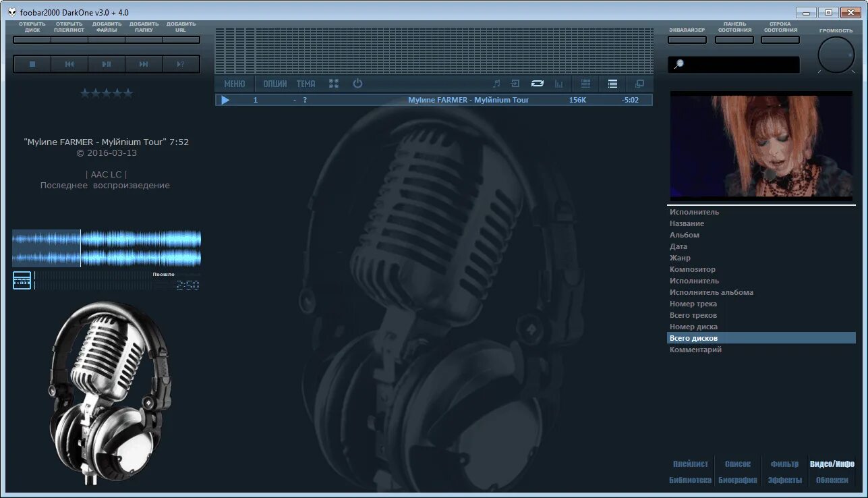
Task: Click the microphone headphones cover art
Action: (x=109, y=393)
